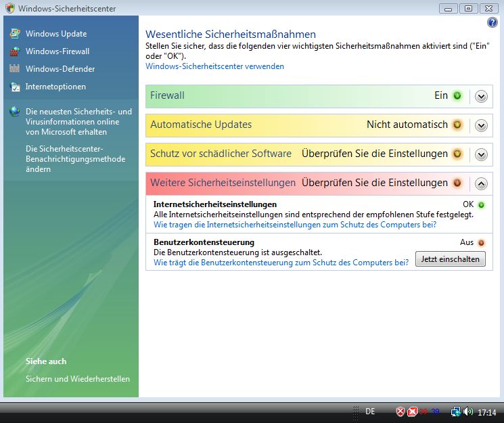Click the Windows Update shield icon
The image size is (504, 423).
pos(14,34)
